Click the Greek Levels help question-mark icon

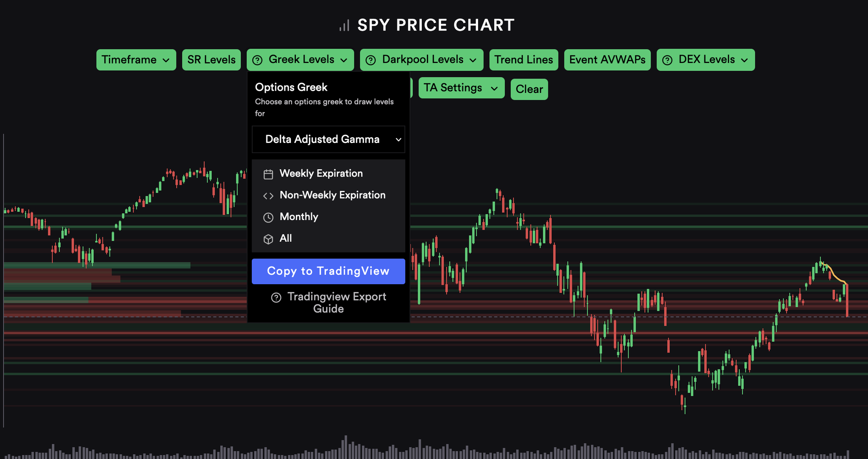coord(257,60)
